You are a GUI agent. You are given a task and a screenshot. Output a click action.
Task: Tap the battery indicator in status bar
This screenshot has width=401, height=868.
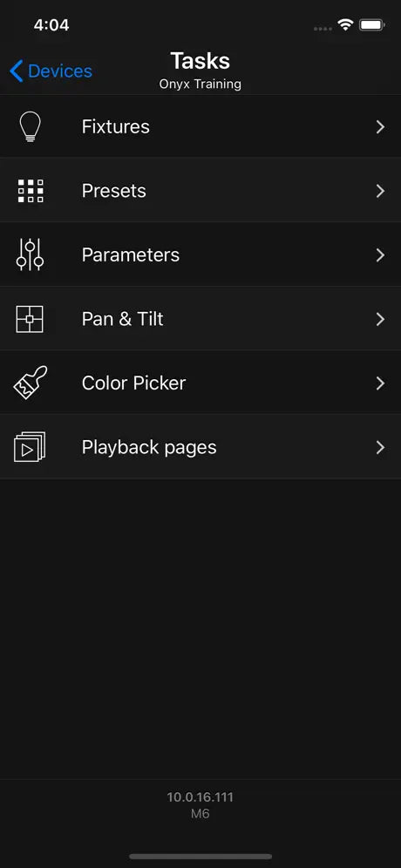pyautogui.click(x=372, y=25)
